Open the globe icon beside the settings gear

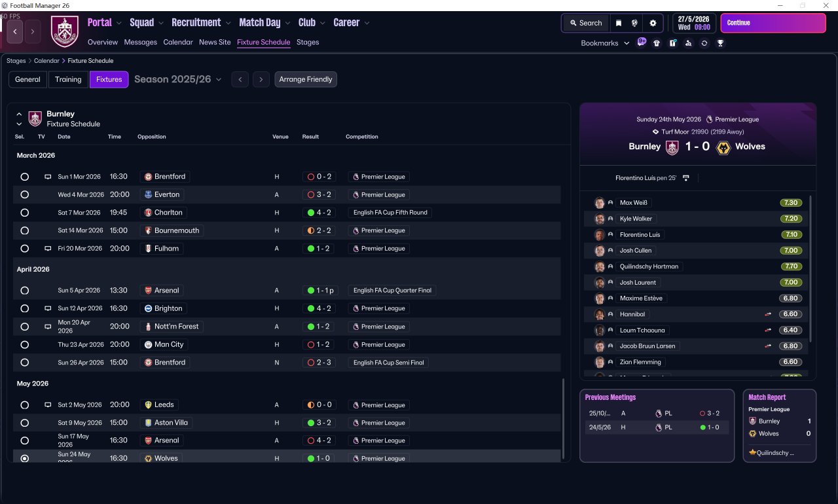point(634,23)
